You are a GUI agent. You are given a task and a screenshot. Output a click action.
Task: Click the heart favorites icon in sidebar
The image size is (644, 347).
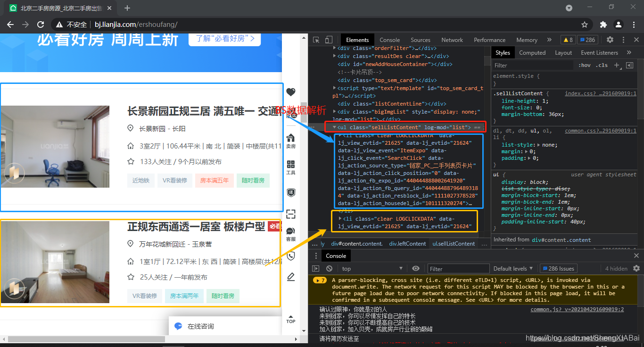coord(291,92)
